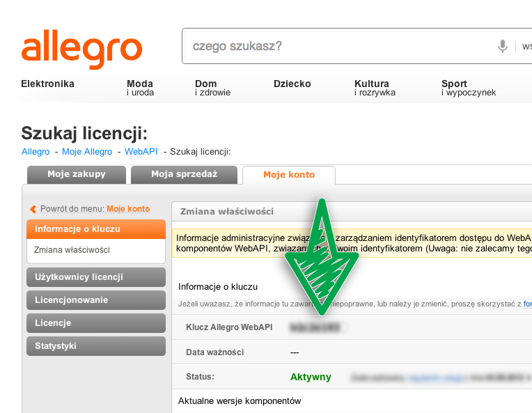Open the Moda i uroda category

[140, 88]
